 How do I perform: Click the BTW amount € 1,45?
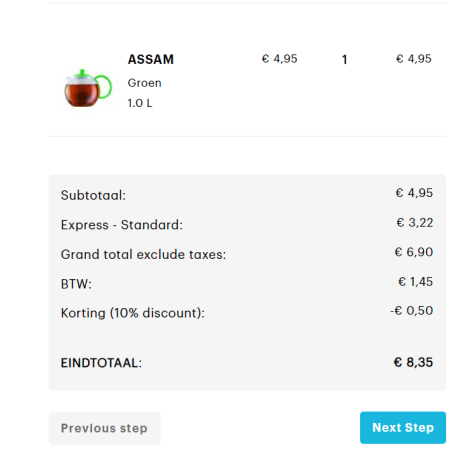415,282
